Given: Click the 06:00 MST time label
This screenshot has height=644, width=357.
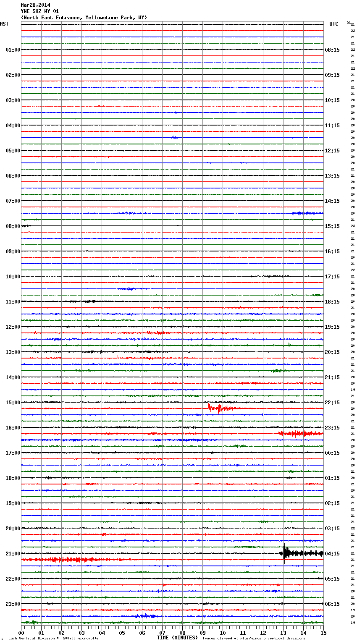Looking at the screenshot, I should point(13,176).
